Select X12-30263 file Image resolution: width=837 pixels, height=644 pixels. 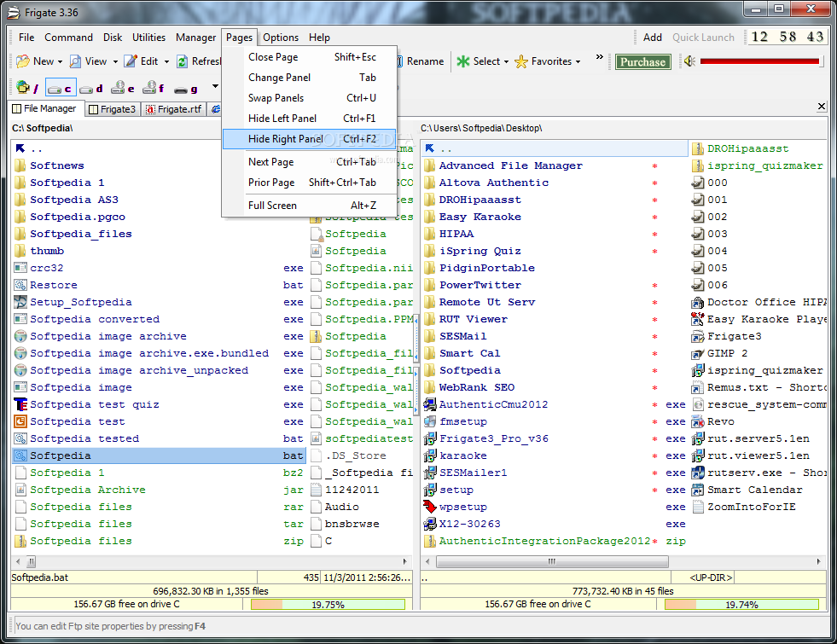[470, 524]
